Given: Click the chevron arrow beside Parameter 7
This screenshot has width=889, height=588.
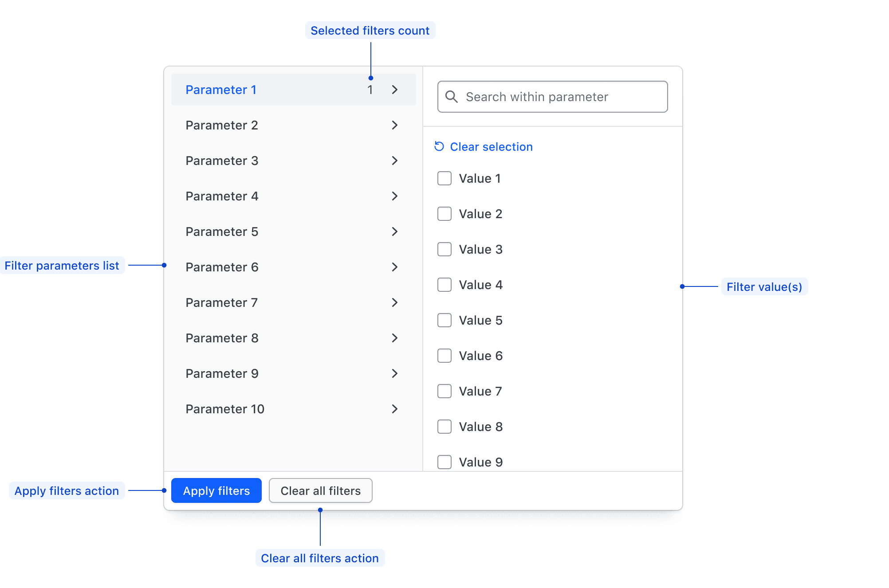Looking at the screenshot, I should click(395, 302).
